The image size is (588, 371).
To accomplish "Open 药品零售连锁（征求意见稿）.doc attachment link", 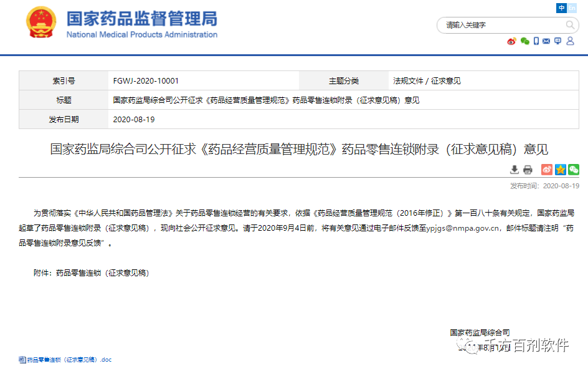I will [69, 360].
